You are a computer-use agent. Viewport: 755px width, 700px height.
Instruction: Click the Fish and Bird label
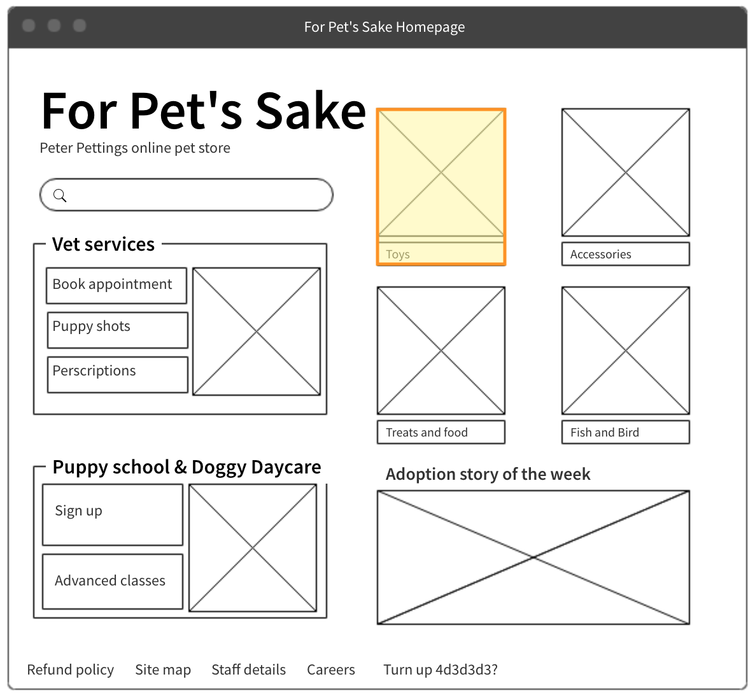coord(626,432)
